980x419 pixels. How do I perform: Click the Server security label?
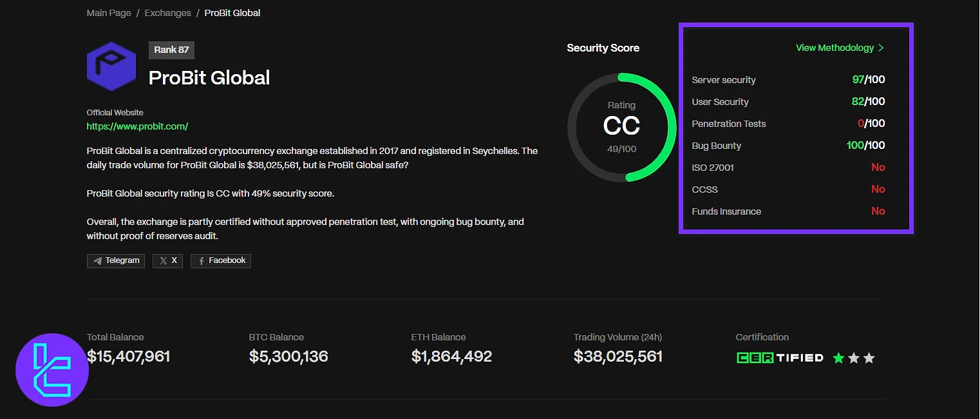724,80
